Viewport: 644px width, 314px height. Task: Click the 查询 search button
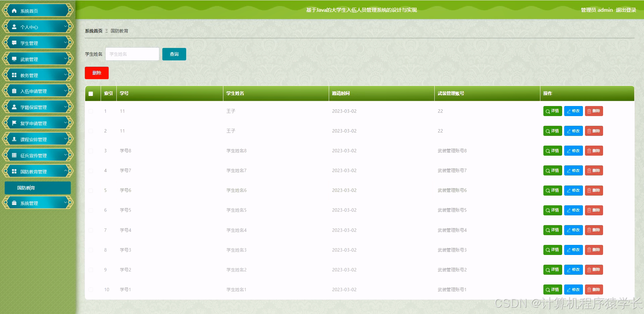pyautogui.click(x=174, y=54)
